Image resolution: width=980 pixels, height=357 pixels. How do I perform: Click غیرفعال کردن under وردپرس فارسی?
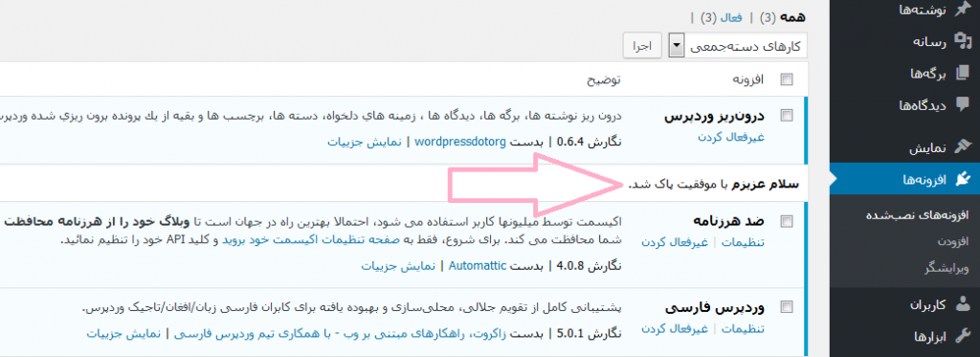coord(675,329)
